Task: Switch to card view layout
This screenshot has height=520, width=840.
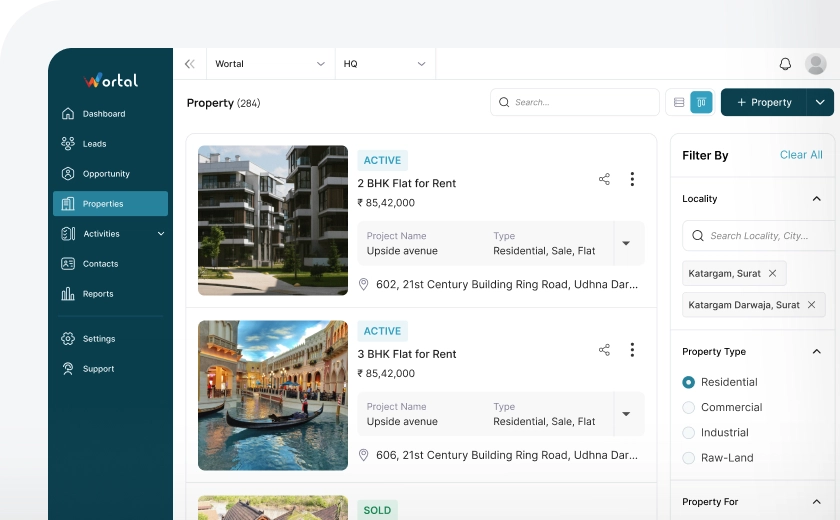Action: click(701, 102)
